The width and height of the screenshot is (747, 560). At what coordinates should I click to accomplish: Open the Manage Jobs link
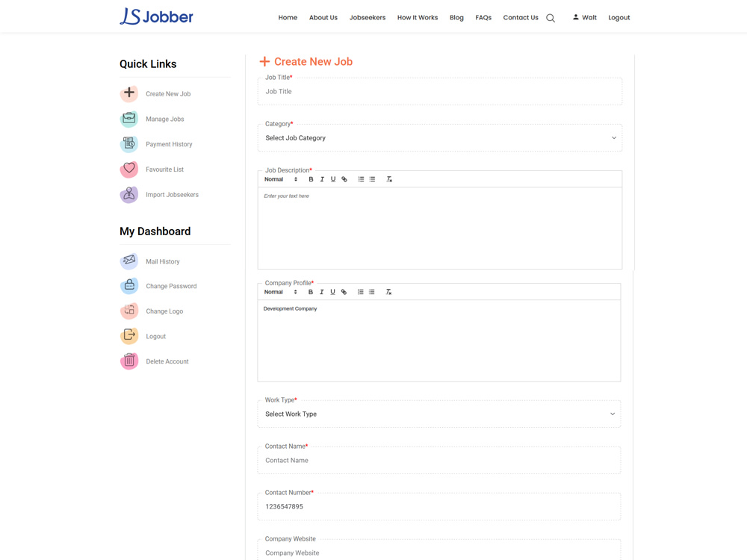coord(165,119)
